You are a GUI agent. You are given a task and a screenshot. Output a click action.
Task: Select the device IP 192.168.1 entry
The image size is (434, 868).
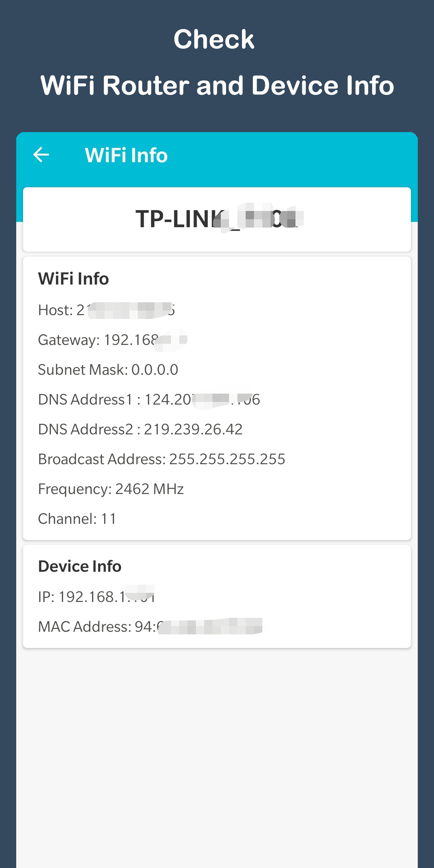[97, 596]
